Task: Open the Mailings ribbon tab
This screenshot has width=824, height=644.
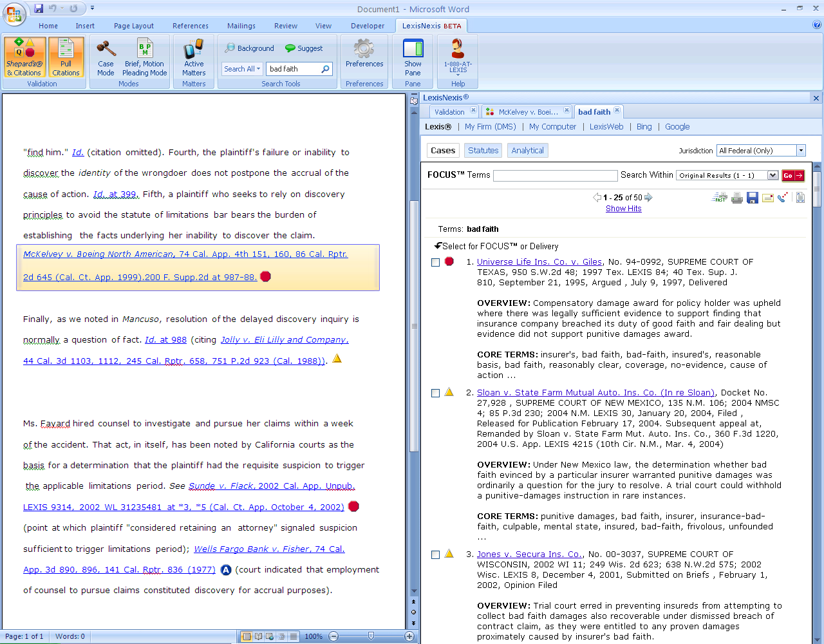Action: (241, 26)
